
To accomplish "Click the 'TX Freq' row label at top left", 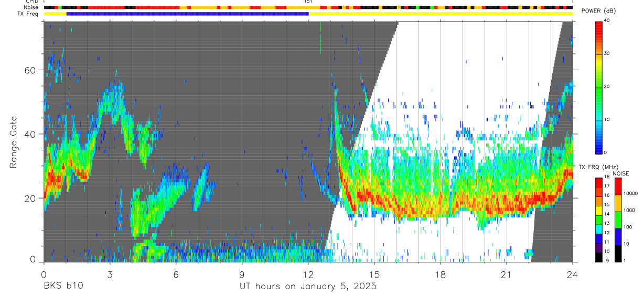I will [x=29, y=14].
